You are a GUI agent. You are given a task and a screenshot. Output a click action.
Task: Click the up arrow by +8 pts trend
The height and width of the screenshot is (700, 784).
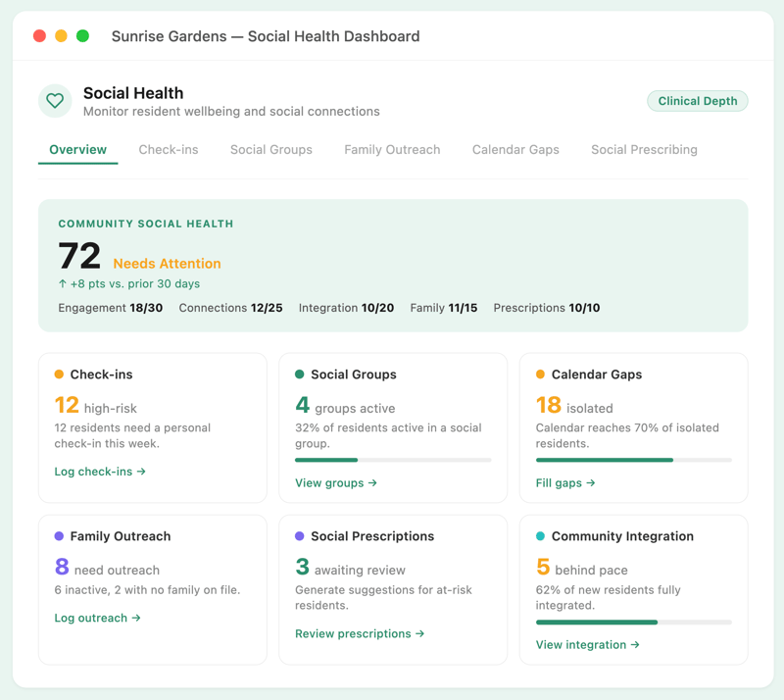click(63, 283)
